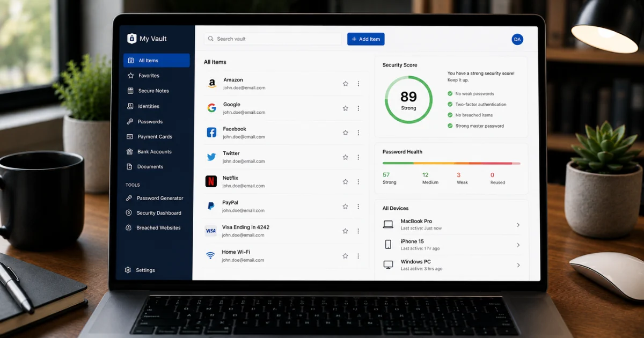
Task: Open the Netflix vault entry name
Action: [231, 178]
